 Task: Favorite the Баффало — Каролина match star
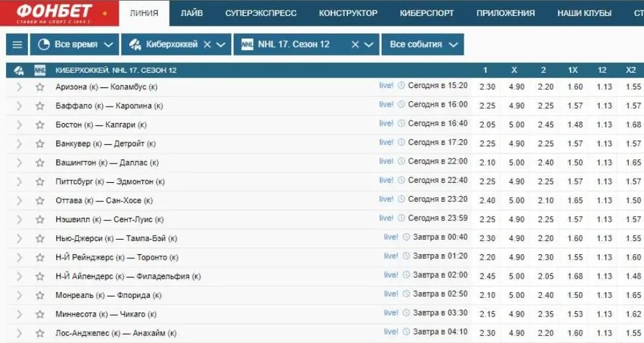tap(40, 106)
